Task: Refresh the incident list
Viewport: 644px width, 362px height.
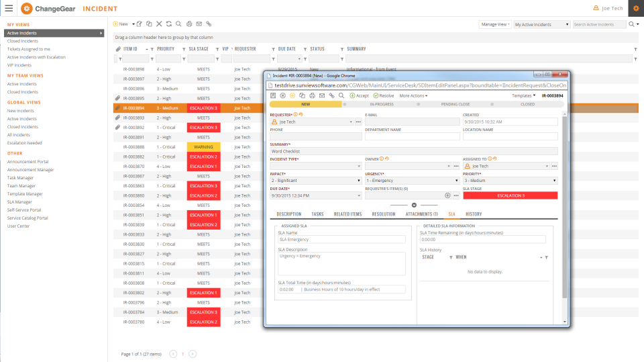Action: (x=169, y=24)
